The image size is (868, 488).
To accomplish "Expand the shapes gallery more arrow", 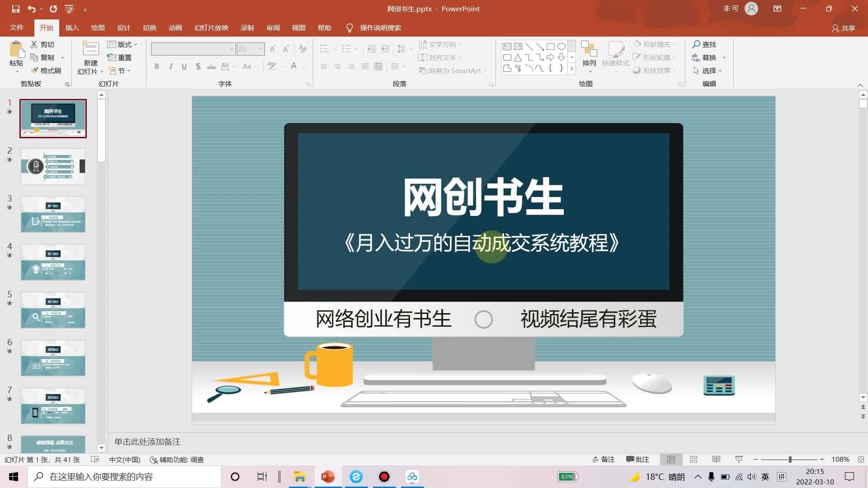I will click(x=572, y=69).
